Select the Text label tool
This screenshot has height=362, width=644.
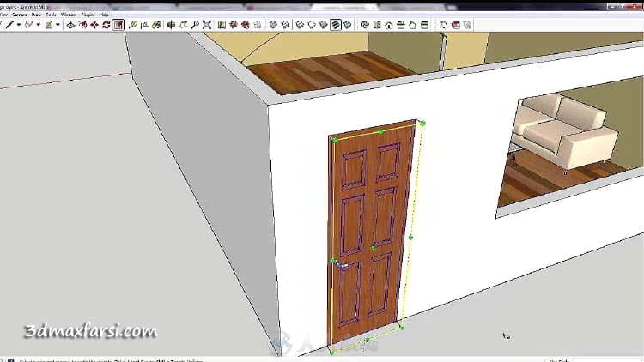click(x=144, y=25)
